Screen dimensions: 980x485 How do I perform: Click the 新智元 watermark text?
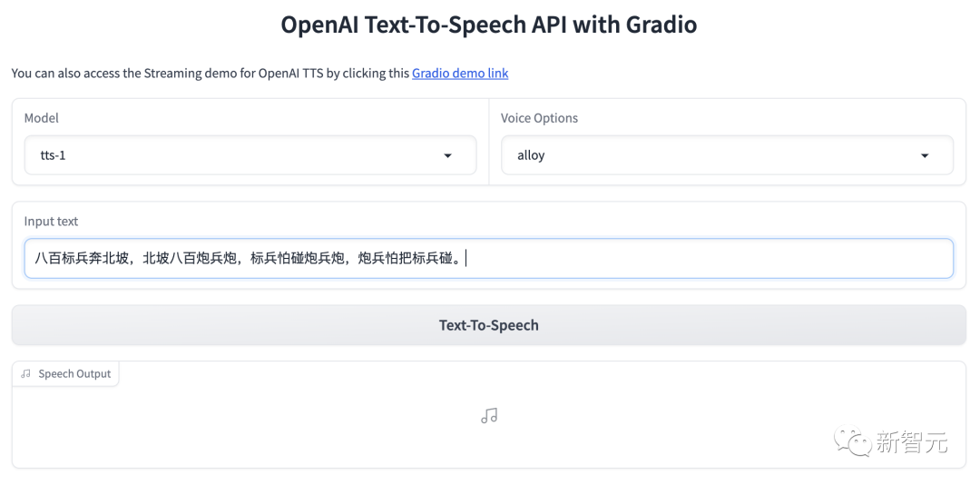(911, 442)
